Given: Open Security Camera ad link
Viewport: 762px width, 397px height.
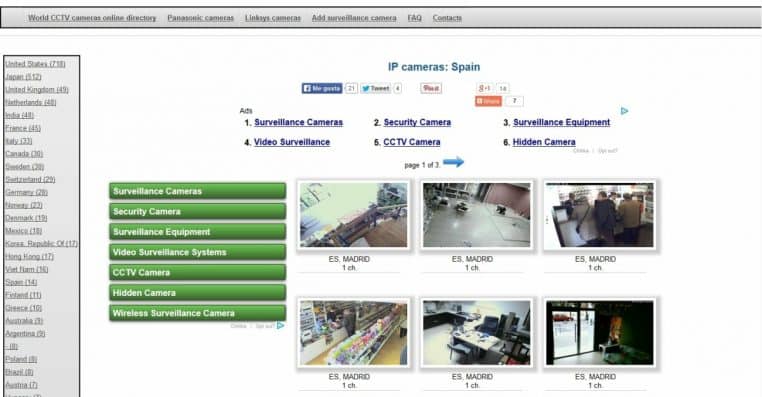Looking at the screenshot, I should pos(417,122).
